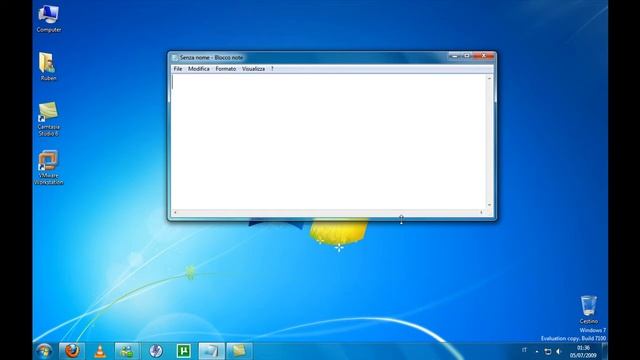
Task: Minimize the Blocco note window
Action: pos(454,56)
